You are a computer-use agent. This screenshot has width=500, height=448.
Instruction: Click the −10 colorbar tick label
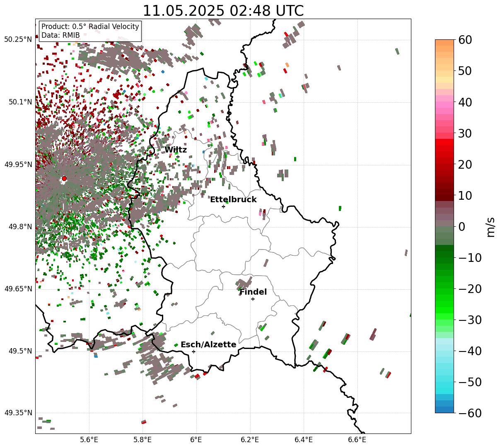[x=470, y=257]
